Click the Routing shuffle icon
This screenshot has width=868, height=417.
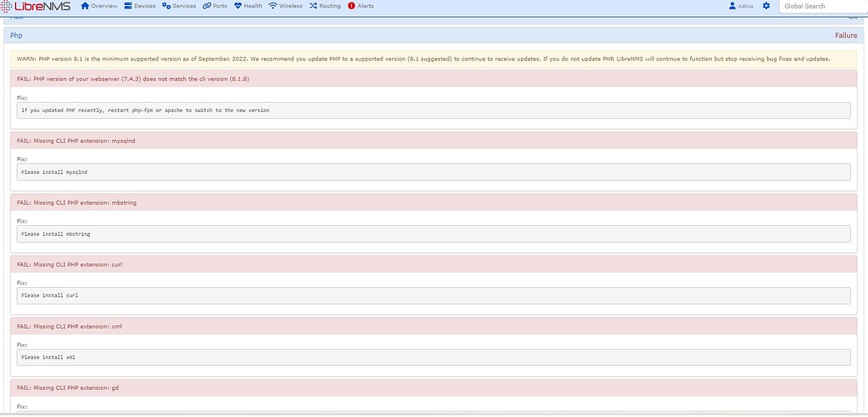313,6
